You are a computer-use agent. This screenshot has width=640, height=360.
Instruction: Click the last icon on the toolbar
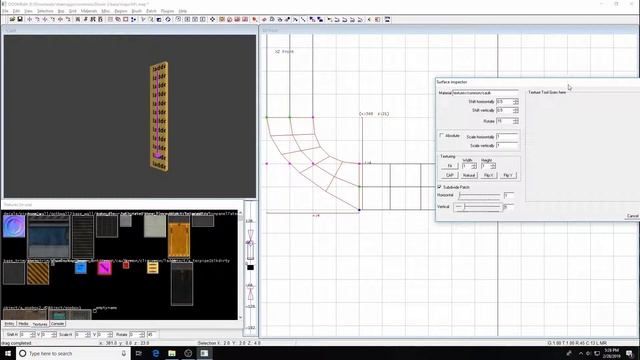click(x=387, y=19)
